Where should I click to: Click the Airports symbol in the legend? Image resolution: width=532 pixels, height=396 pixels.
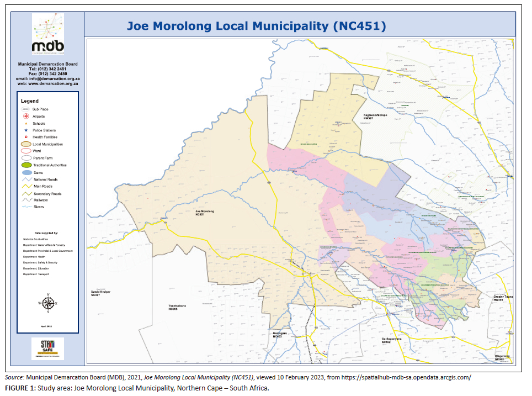tap(25, 117)
